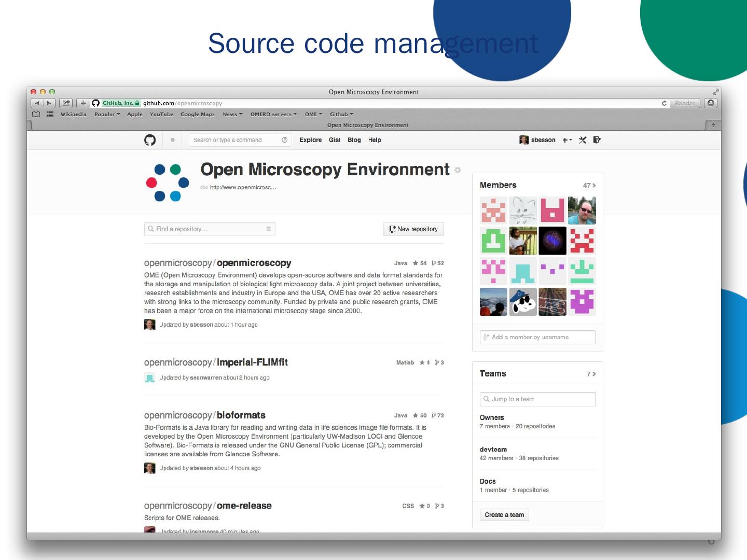The image size is (747, 560).
Task: Focus the Jump to a team field
Action: [x=538, y=399]
